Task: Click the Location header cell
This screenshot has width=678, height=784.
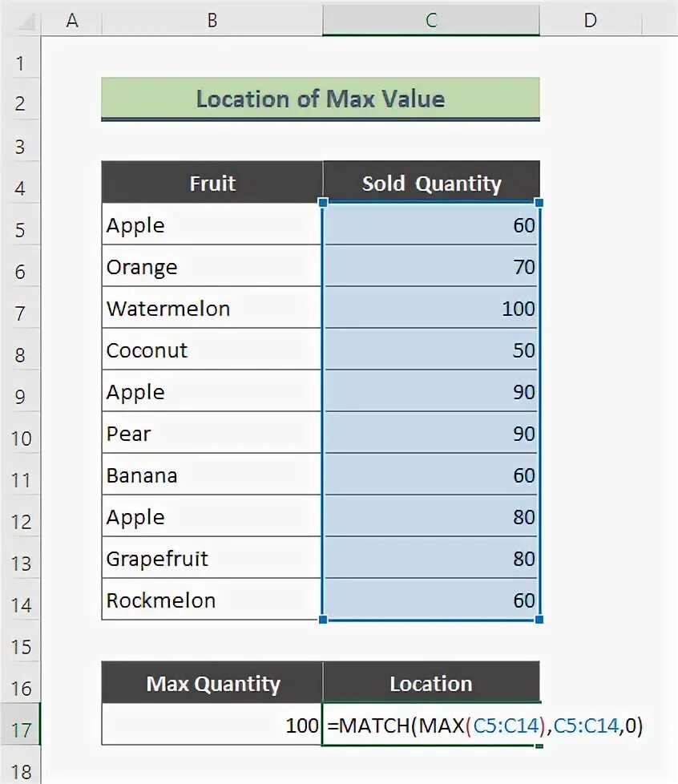Action: point(431,683)
